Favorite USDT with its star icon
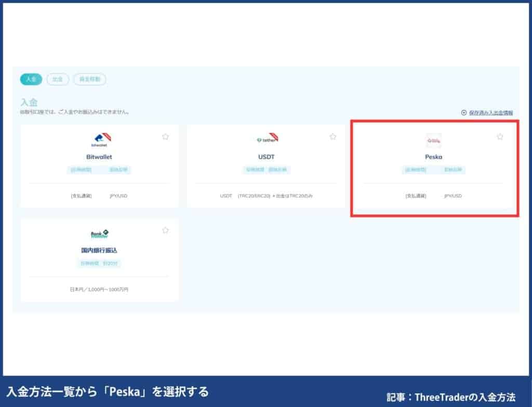The image size is (532, 407). [x=333, y=137]
